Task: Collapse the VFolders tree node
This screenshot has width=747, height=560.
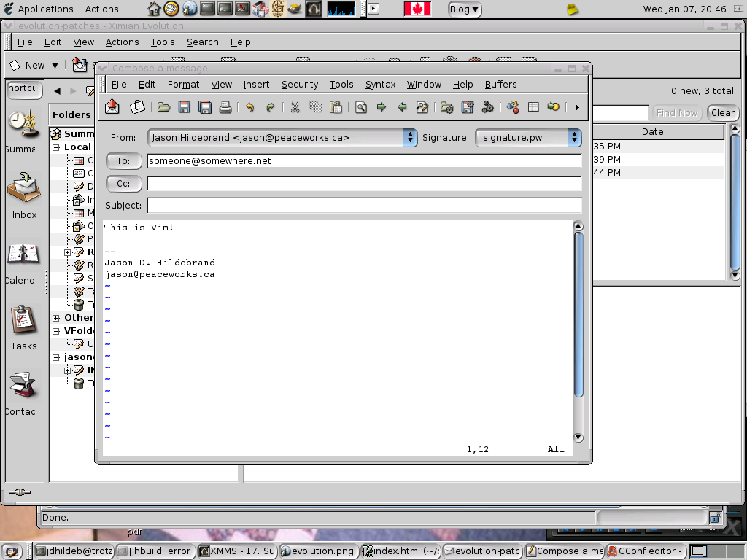Action: (x=56, y=331)
